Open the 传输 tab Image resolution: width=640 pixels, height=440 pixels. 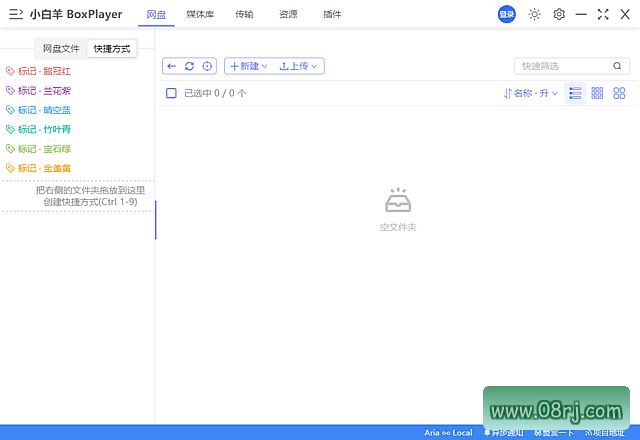point(244,14)
